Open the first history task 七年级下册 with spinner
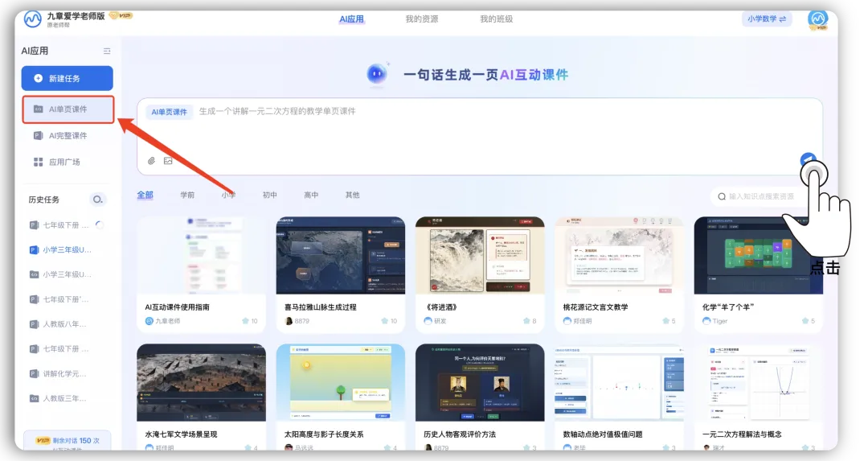The width and height of the screenshot is (868, 461). tap(67, 225)
